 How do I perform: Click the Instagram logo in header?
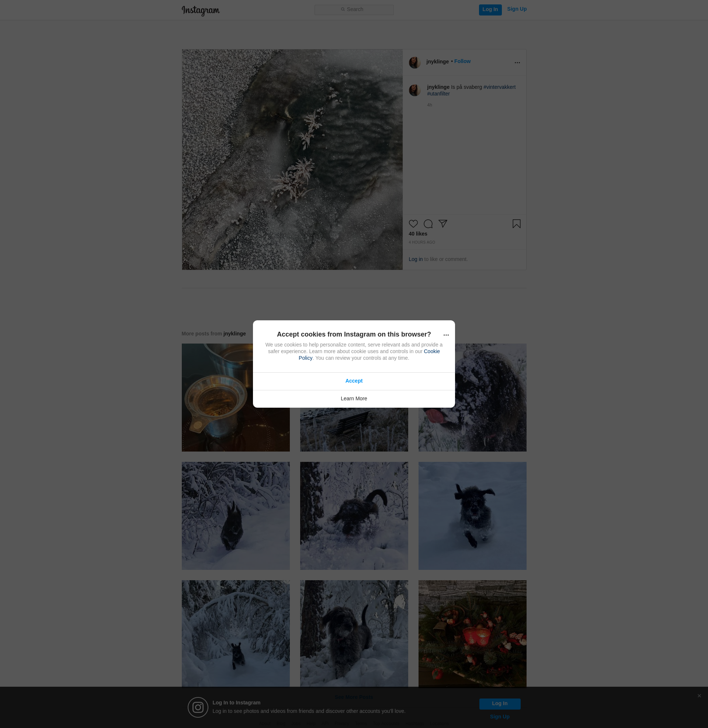pos(201,10)
